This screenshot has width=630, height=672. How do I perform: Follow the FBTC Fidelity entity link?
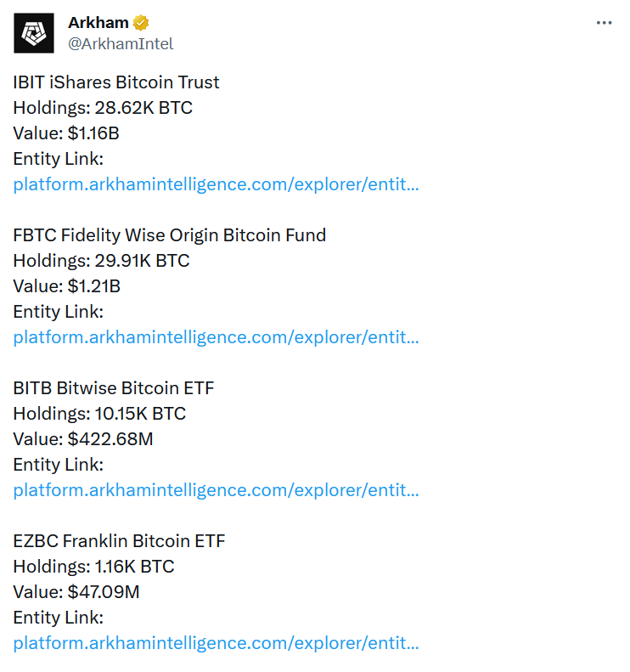tap(216, 337)
